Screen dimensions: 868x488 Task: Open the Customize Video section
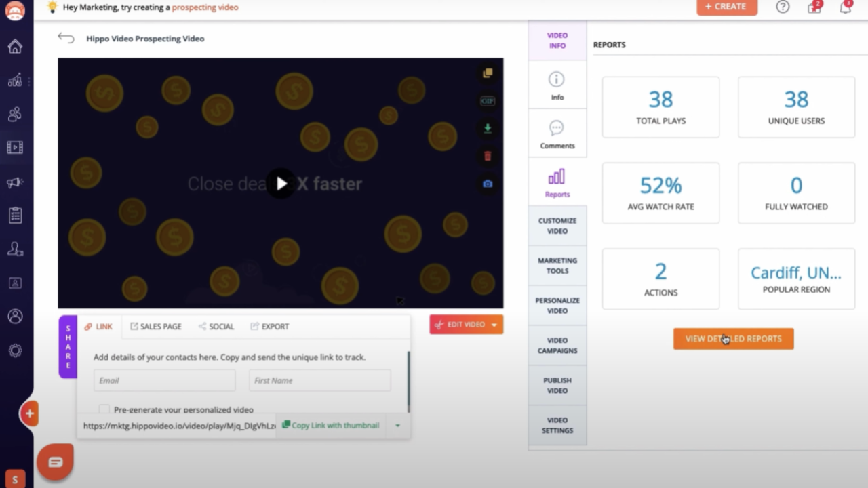click(557, 226)
